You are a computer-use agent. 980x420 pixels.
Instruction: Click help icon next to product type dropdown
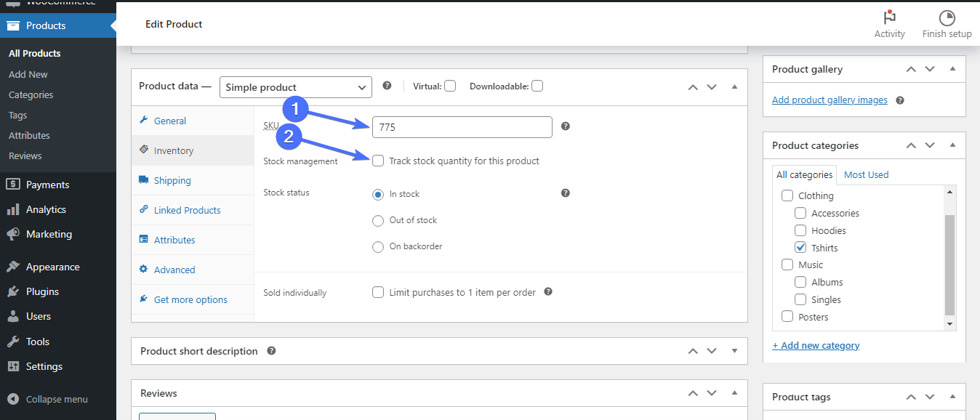click(387, 86)
